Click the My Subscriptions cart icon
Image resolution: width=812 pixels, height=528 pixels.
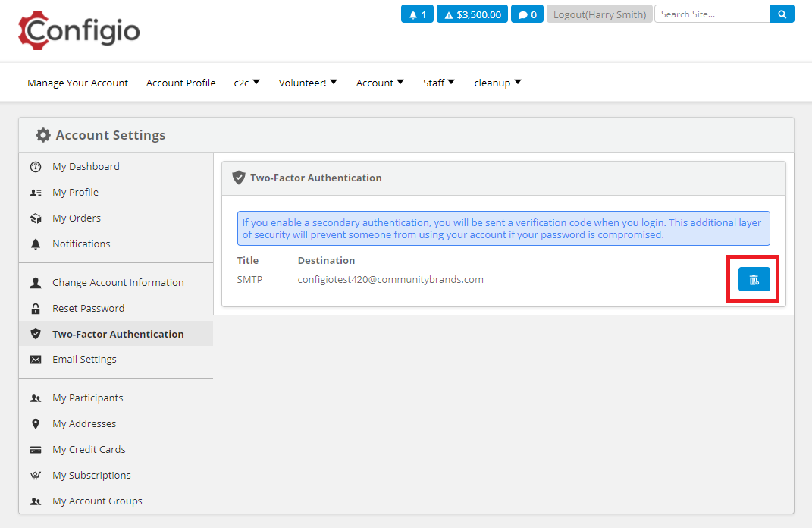tap(36, 476)
